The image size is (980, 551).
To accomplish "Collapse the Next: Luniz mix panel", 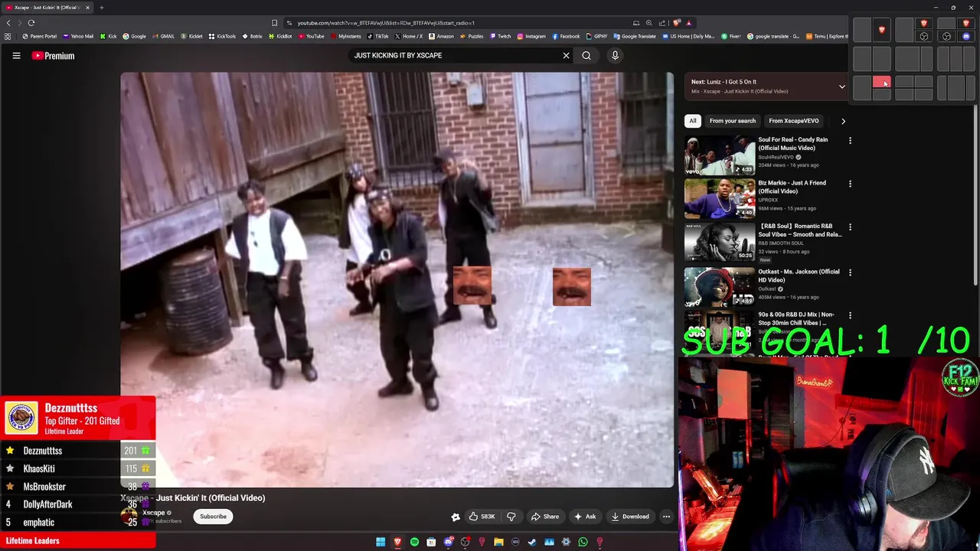I will 841,86.
